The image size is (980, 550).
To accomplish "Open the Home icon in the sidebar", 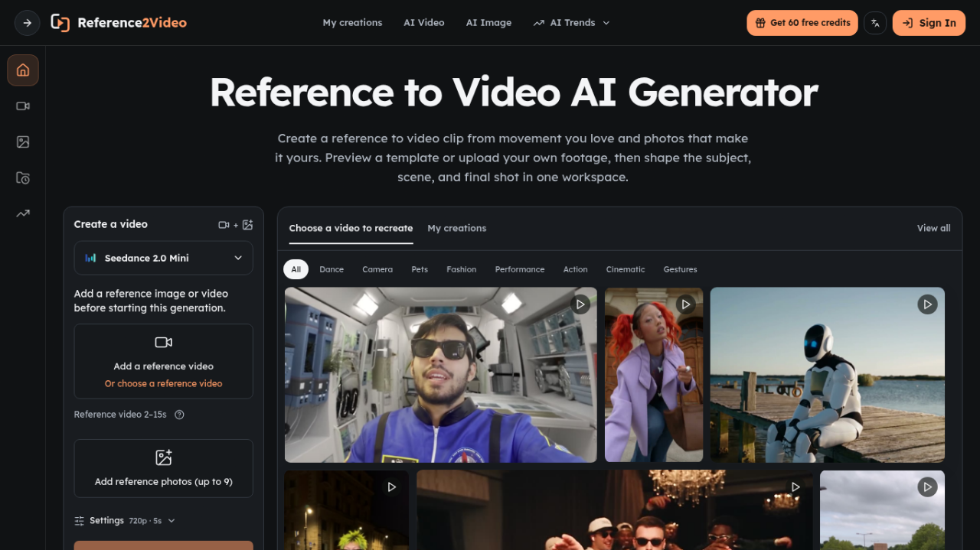I will (x=23, y=70).
